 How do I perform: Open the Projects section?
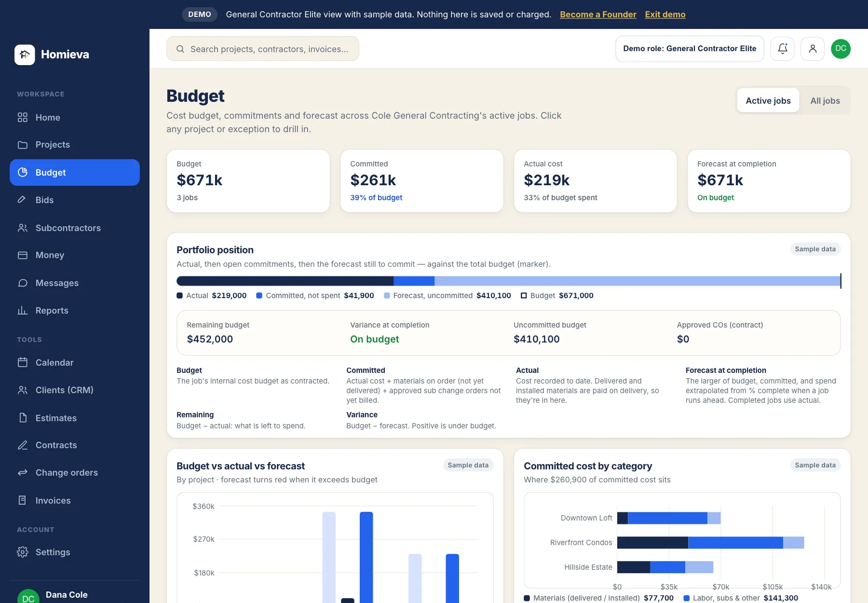pyautogui.click(x=75, y=145)
